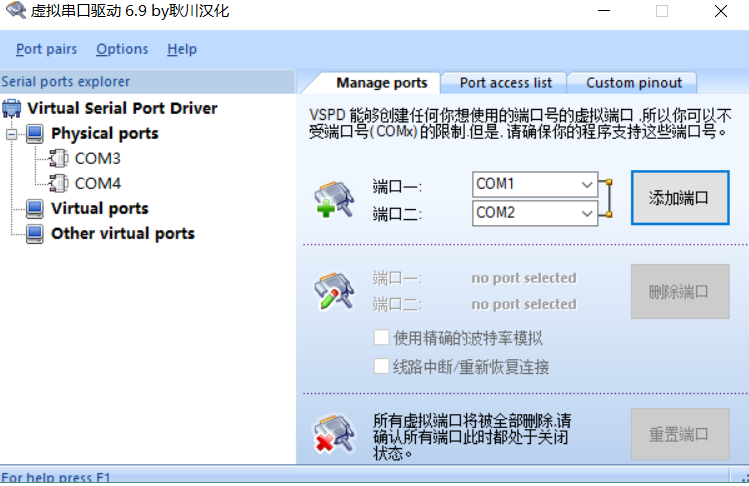Click the edit port pair icon with pencil

[x=334, y=291]
